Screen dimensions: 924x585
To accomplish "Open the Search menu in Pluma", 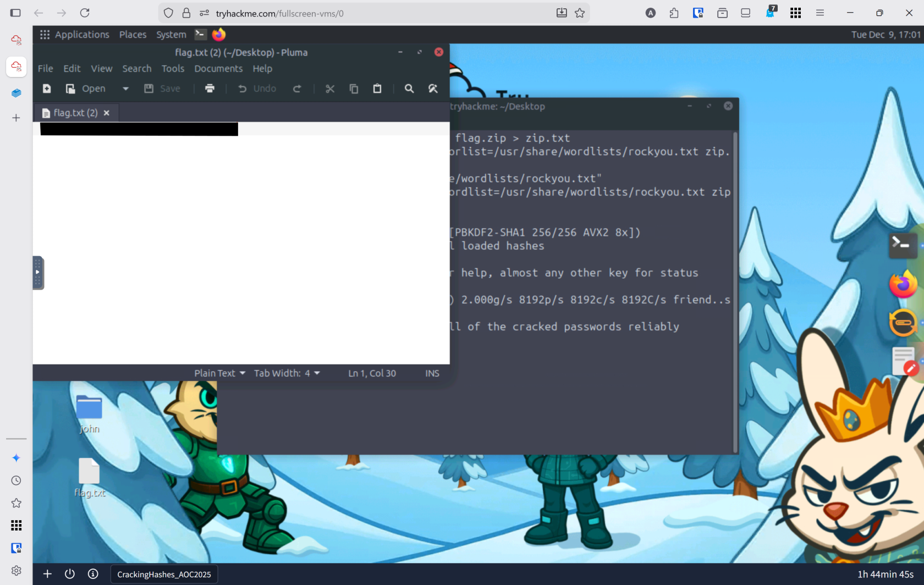I will [x=137, y=69].
